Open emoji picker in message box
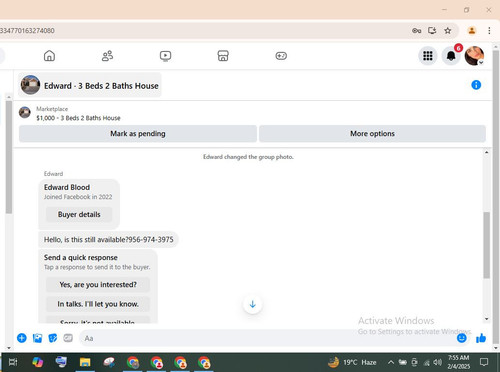This screenshot has height=372, width=500. pos(462,338)
